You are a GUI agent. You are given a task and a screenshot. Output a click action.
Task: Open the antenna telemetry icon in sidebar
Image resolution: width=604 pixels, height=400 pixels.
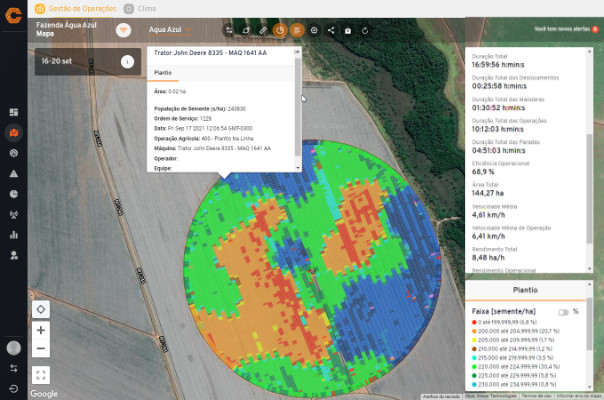click(14, 215)
